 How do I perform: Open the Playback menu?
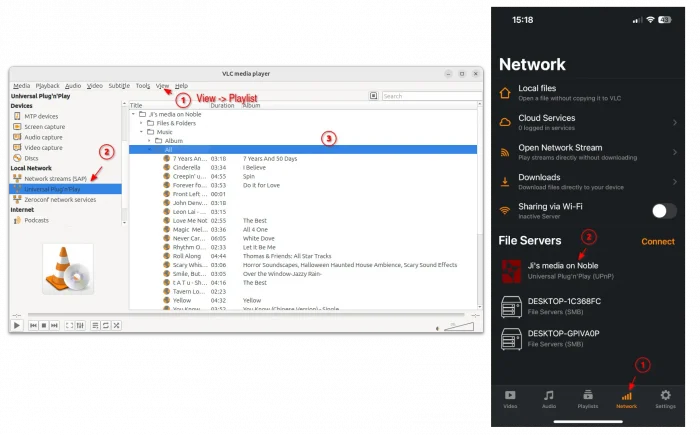pos(47,86)
